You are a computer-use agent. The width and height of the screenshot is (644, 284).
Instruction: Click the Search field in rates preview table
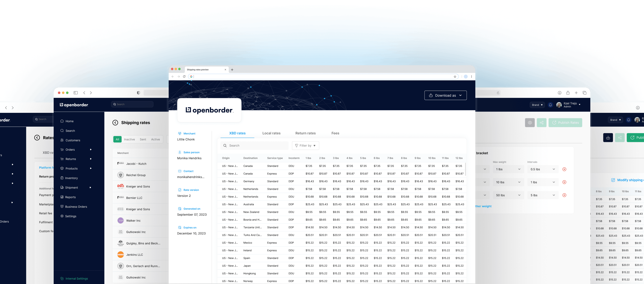coord(255,146)
